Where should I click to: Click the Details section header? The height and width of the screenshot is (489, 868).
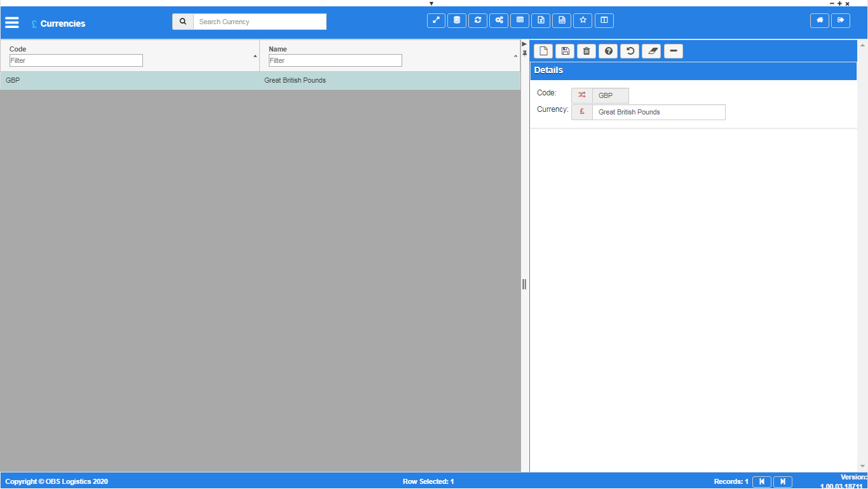point(694,71)
